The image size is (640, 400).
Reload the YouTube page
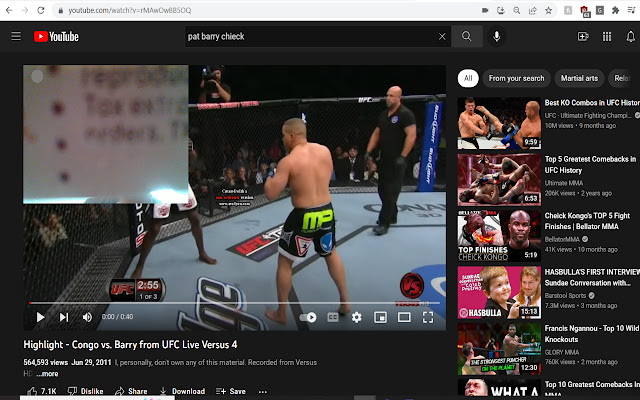click(x=41, y=10)
